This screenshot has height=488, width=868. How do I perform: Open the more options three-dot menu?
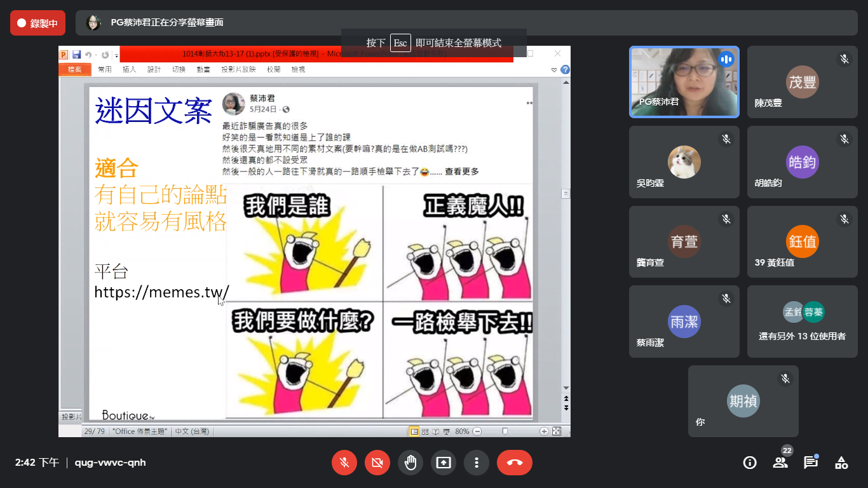tap(477, 463)
